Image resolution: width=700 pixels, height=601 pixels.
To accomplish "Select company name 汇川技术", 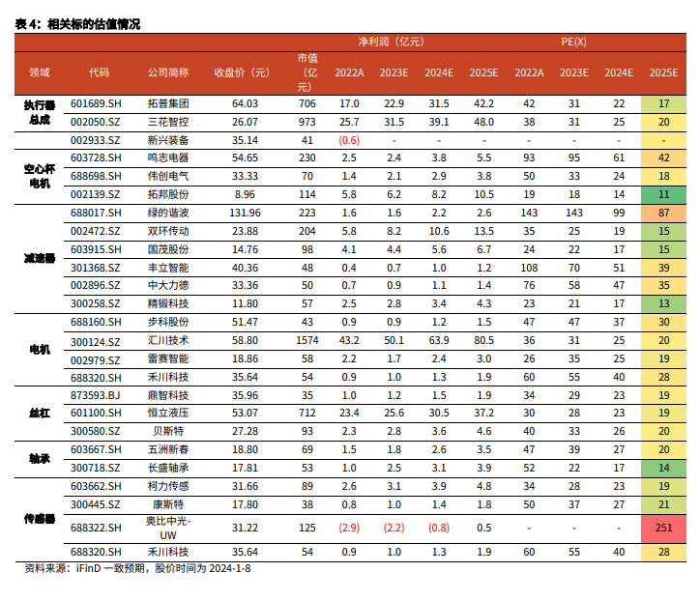I will [x=168, y=341].
